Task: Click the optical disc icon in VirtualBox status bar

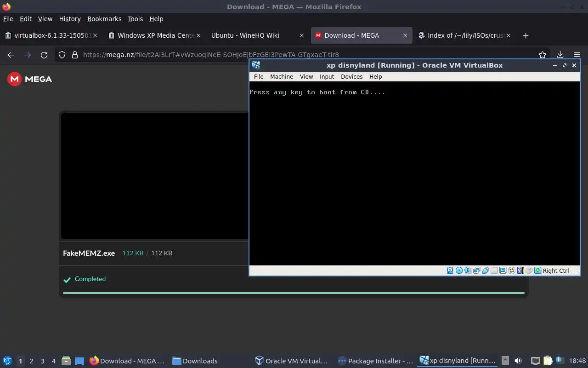Action: click(459, 270)
